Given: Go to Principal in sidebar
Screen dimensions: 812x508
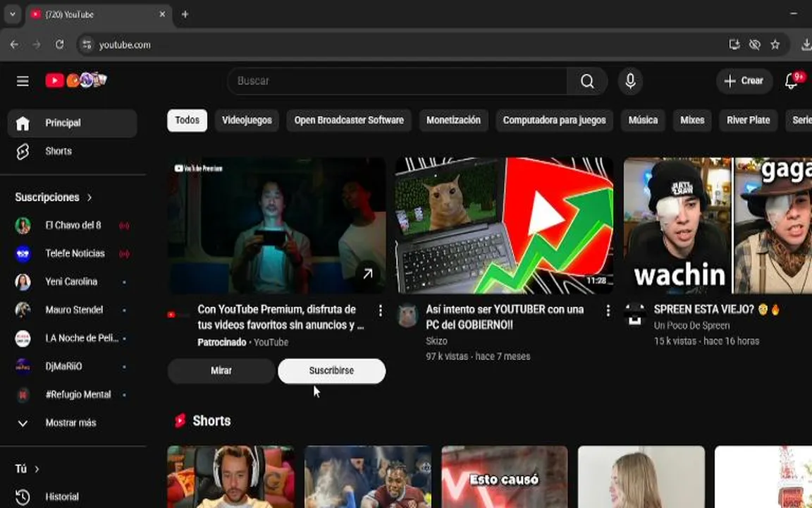Looking at the screenshot, I should (73, 123).
